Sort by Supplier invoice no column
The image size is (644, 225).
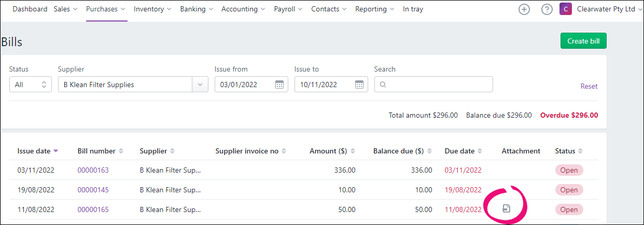click(x=251, y=151)
